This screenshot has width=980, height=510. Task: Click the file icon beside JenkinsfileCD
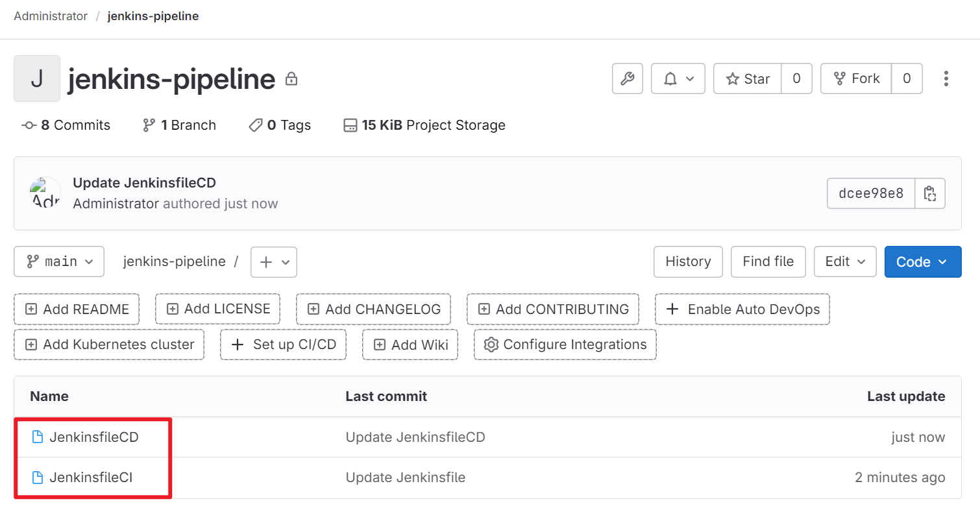point(38,437)
